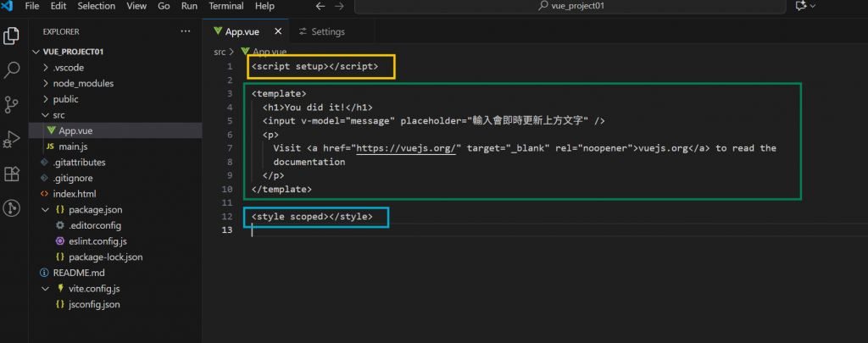The width and height of the screenshot is (868, 343).
Task: Collapse the src folder
Action: pyautogui.click(x=47, y=115)
